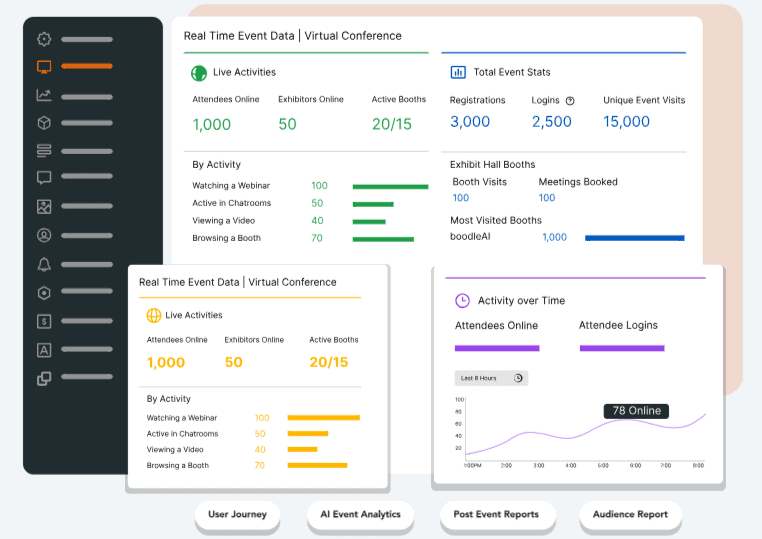
Task: Click the notification bell sidebar icon
Action: [44, 265]
